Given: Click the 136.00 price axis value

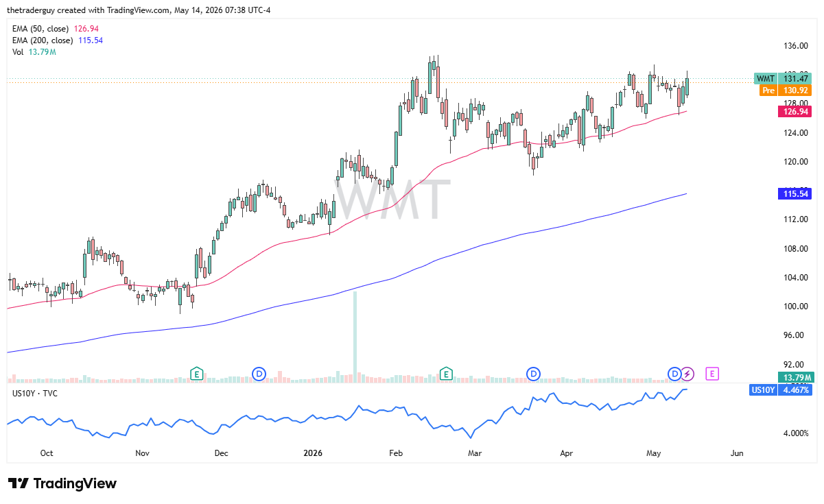Looking at the screenshot, I should click(x=796, y=46).
